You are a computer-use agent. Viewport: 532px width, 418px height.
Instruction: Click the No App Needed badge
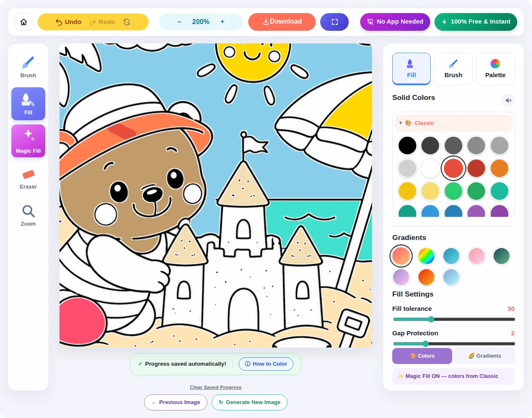395,22
